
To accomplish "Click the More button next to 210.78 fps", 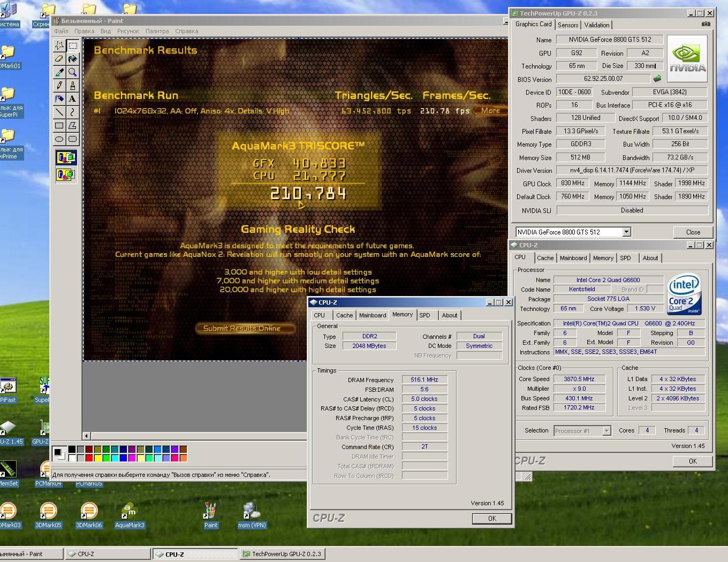I will point(490,111).
